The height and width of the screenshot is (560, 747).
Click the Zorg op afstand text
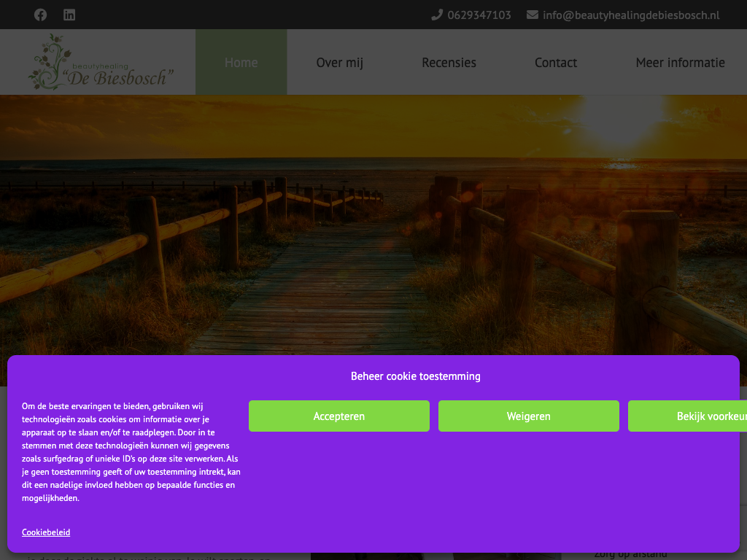630,555
